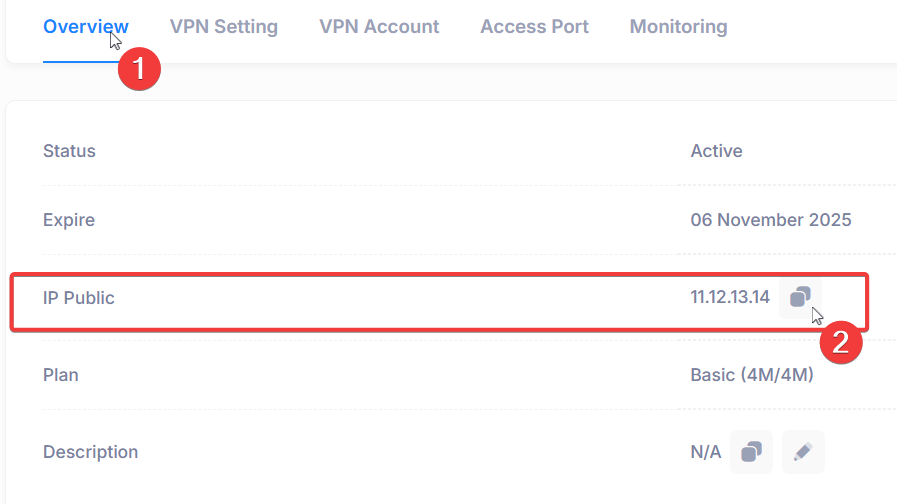Click the 06 November 2025 expiry date

point(771,220)
